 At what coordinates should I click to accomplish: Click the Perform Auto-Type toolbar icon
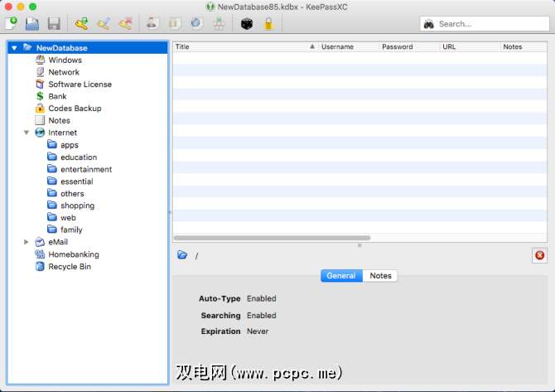click(x=219, y=24)
